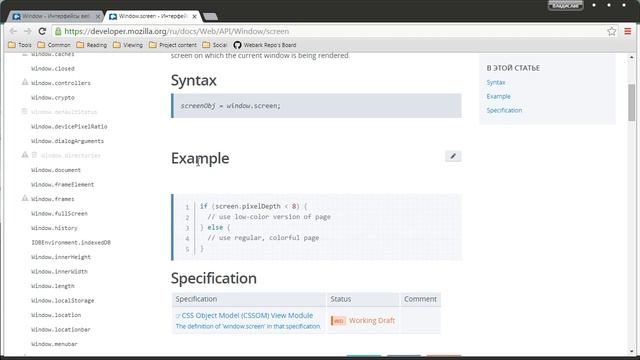This screenshot has width=640, height=360.
Task: Open the Social bookmarks folder
Action: click(215, 45)
